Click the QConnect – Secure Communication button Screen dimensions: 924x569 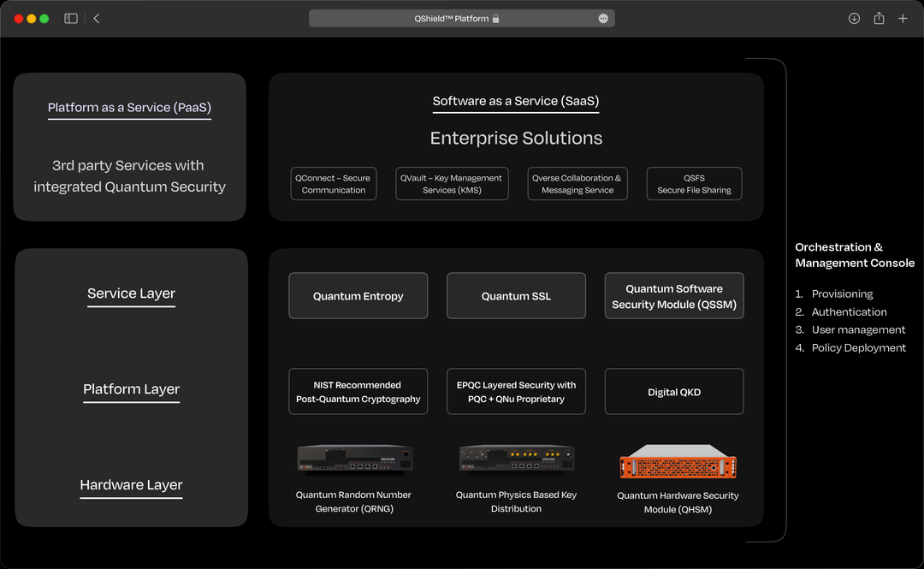333,183
